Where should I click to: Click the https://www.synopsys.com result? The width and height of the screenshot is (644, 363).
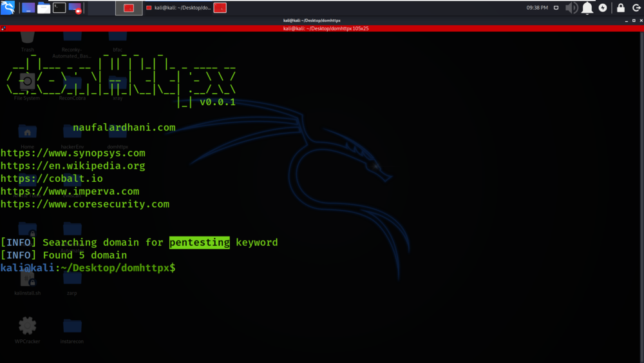(x=73, y=153)
